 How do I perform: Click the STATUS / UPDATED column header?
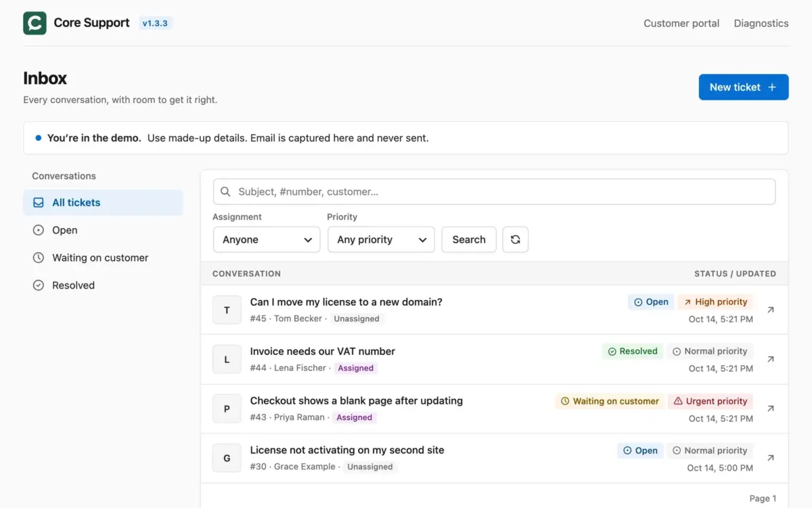coord(735,274)
